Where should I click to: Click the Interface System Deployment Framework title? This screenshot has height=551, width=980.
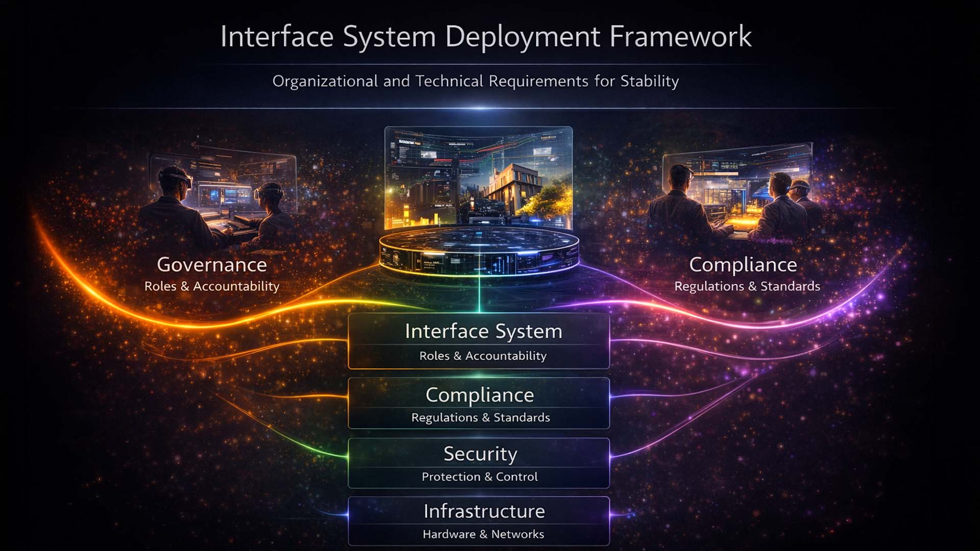coord(486,36)
